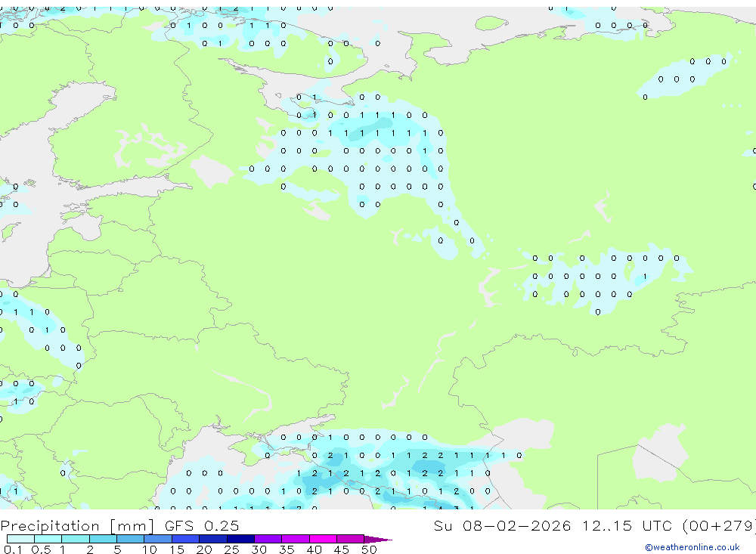Select the 10–15 mm blue legend swatch
Image resolution: width=756 pixels, height=554 pixels.
(x=158, y=539)
